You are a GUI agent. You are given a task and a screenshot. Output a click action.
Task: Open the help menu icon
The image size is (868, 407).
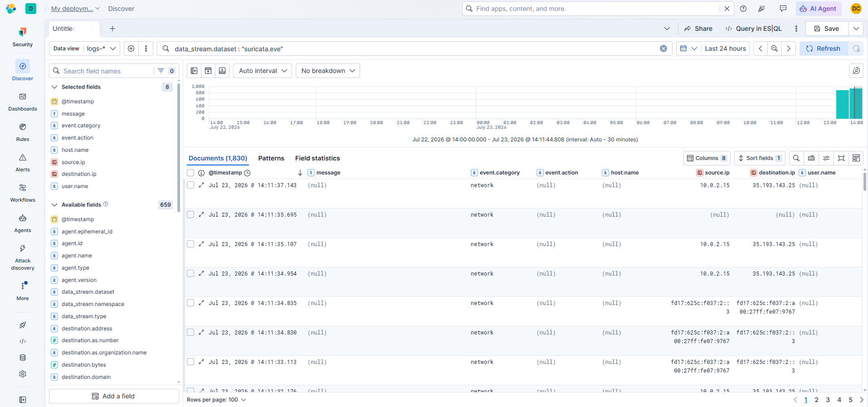[x=743, y=9]
